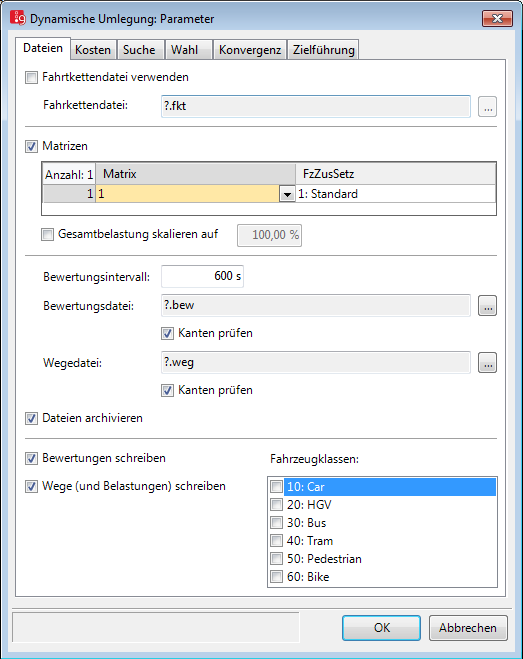Switch to the Kosten tab
Image resolution: width=523 pixels, height=659 pixels.
click(x=93, y=50)
